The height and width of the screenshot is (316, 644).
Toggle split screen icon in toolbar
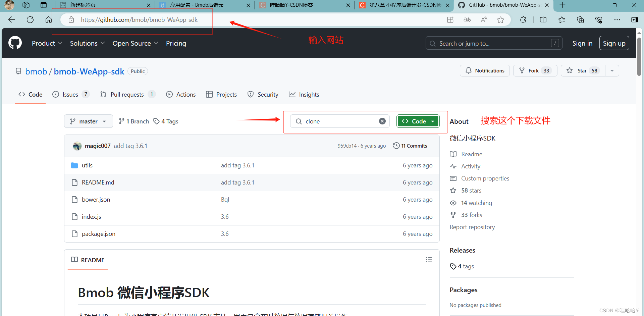(543, 20)
